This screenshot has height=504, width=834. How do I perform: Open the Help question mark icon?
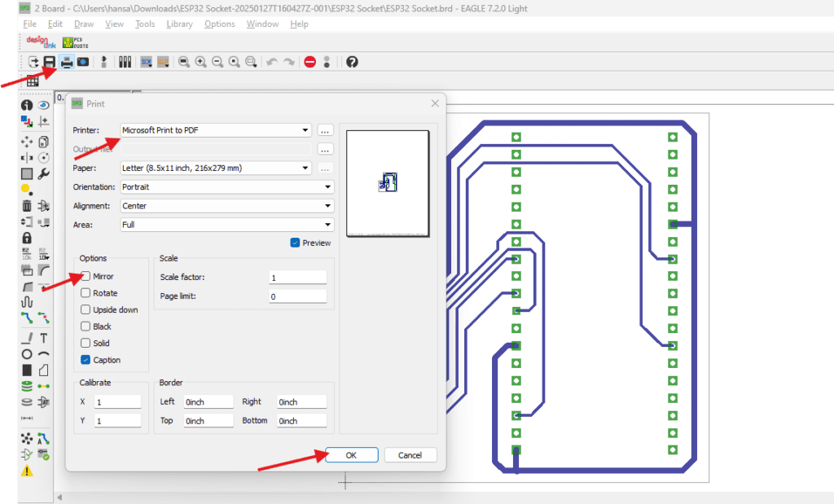coord(352,62)
